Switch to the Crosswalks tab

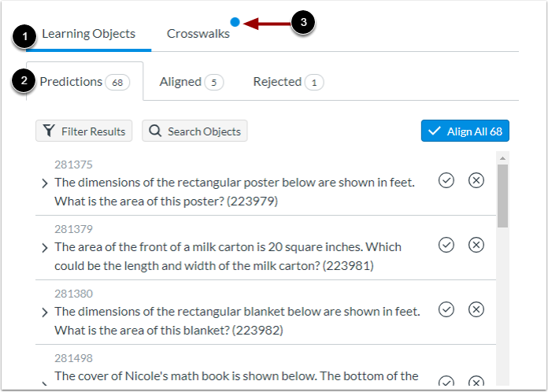(198, 34)
